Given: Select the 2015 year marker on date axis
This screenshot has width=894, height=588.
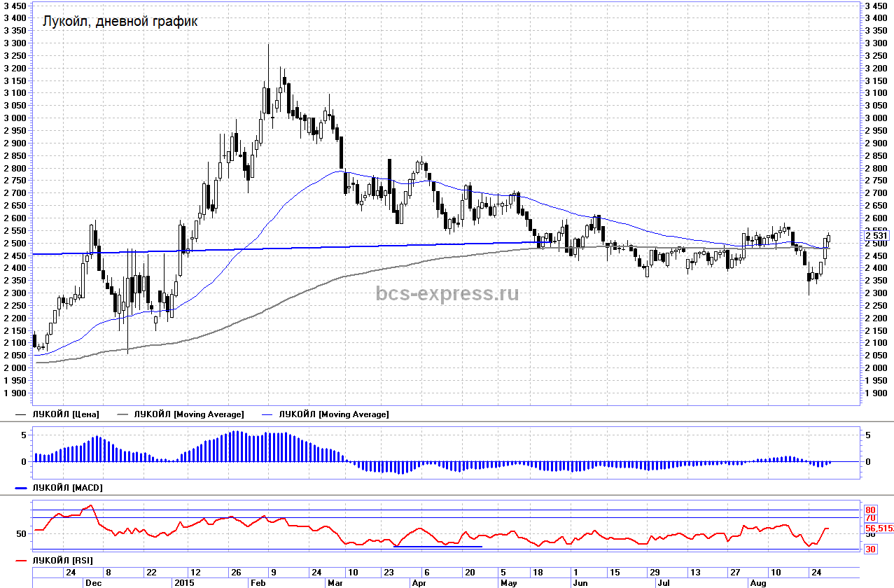Looking at the screenshot, I should click(x=183, y=582).
